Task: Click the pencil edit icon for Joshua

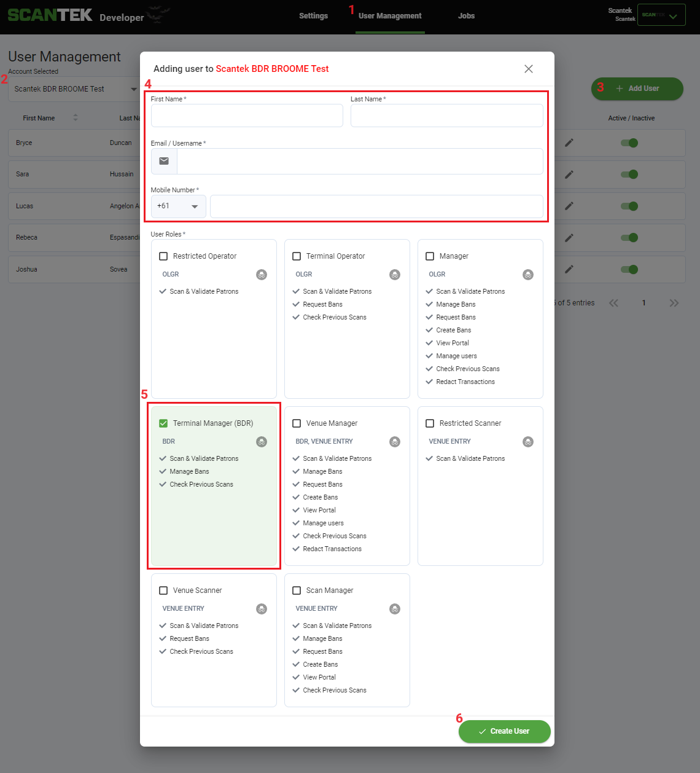Action: pyautogui.click(x=569, y=269)
